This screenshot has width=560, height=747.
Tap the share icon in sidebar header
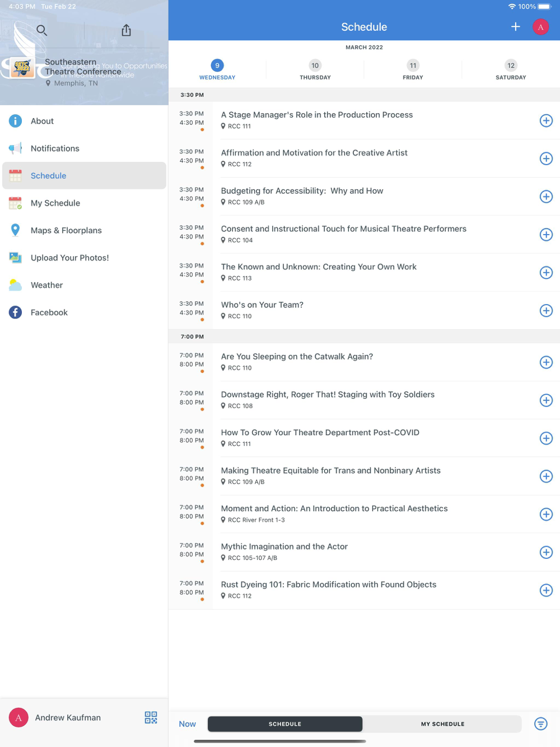[127, 30]
